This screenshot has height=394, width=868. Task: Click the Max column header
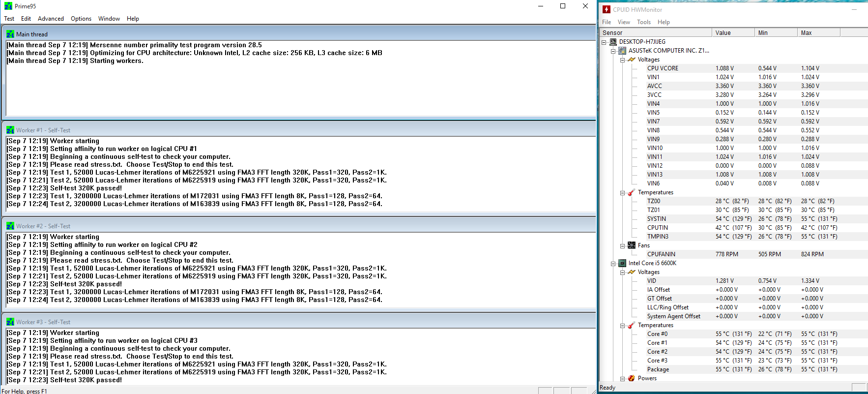tap(818, 32)
